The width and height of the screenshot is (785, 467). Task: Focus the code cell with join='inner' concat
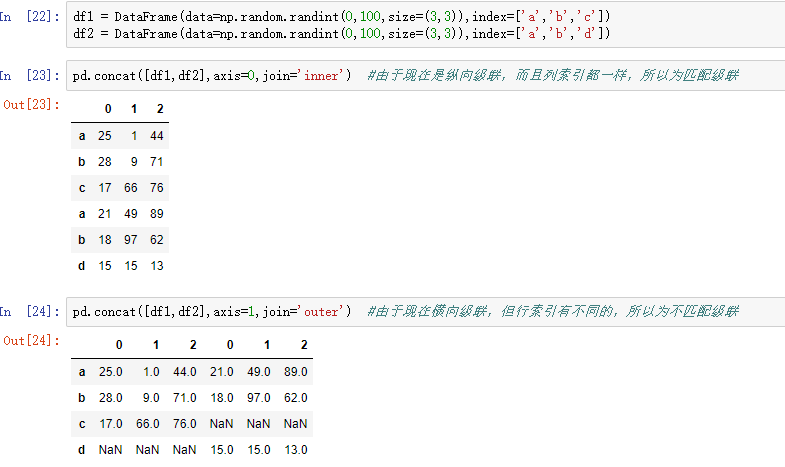426,76
